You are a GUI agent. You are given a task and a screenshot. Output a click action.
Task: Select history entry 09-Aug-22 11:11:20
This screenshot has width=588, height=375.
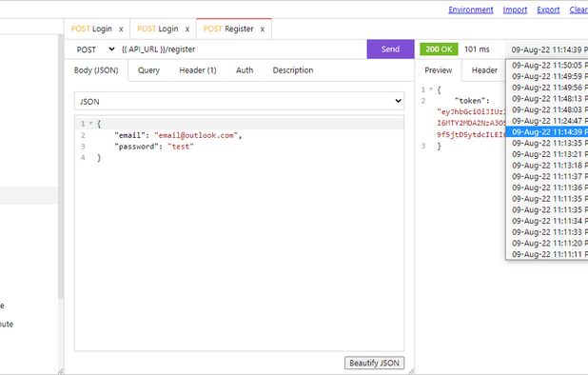547,244
